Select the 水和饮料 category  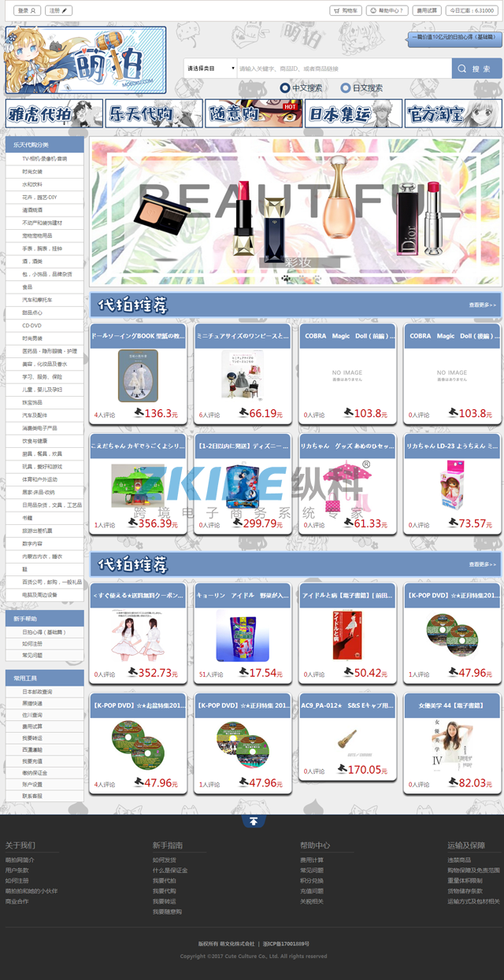click(x=45, y=184)
